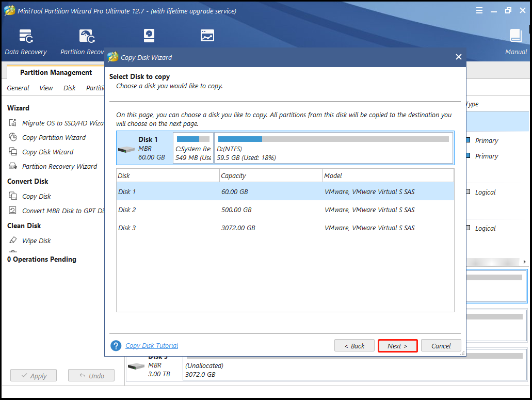Click the Disk Benchmark toolbar icon
532x400 pixels.
point(149,36)
